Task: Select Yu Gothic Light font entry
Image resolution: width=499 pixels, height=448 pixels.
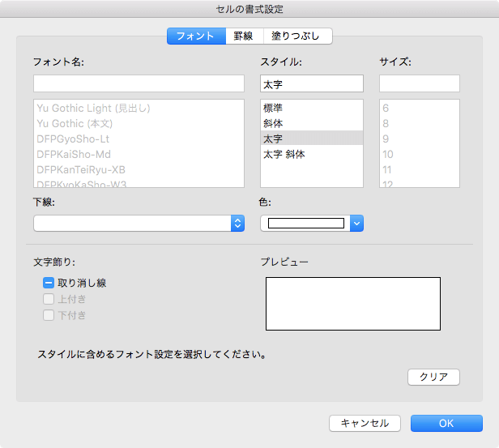Action: (x=94, y=108)
